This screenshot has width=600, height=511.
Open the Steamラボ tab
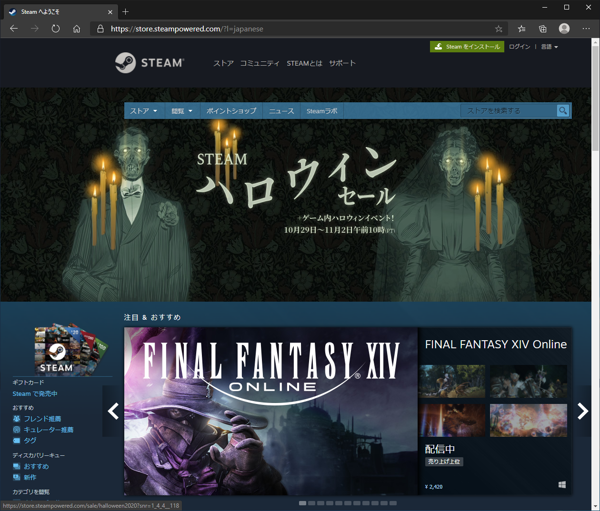[x=322, y=111]
